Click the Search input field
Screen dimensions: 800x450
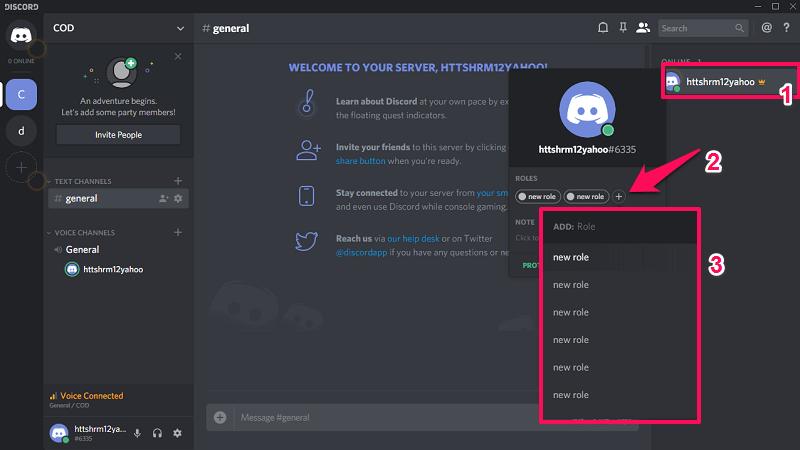pyautogui.click(x=703, y=28)
